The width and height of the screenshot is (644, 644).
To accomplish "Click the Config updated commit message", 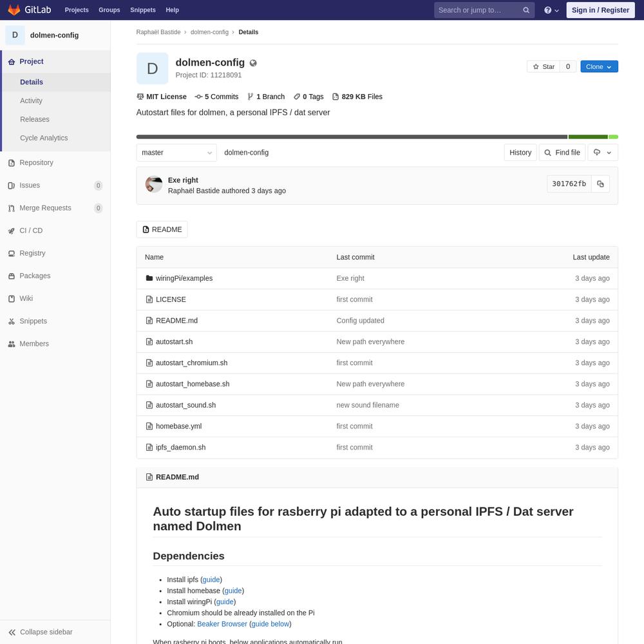I will pos(360,321).
